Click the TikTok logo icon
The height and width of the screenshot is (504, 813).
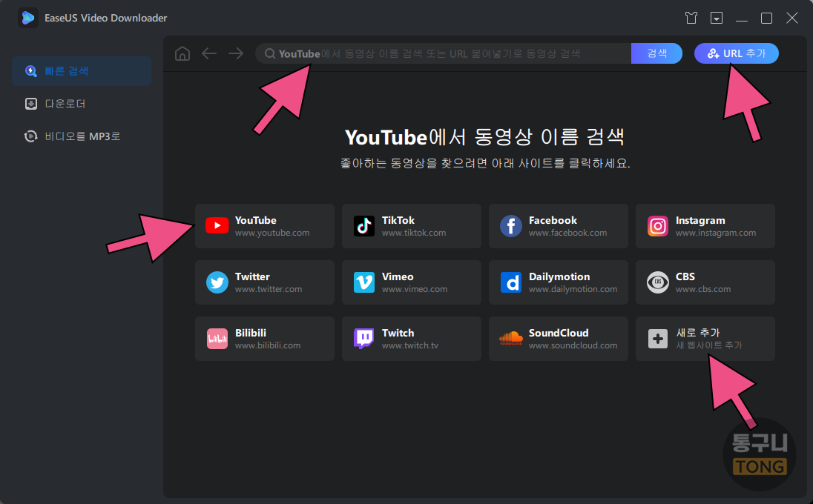click(x=364, y=226)
